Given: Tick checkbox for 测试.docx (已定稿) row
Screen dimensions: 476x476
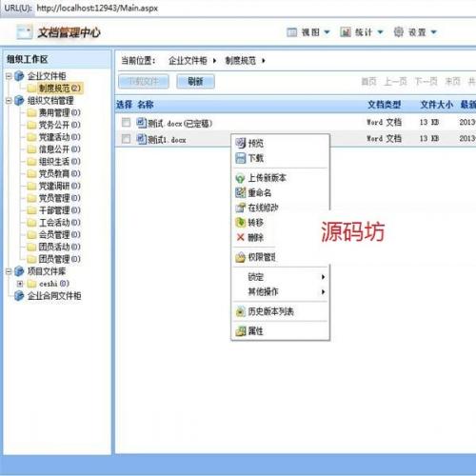Looking at the screenshot, I should 126,122.
